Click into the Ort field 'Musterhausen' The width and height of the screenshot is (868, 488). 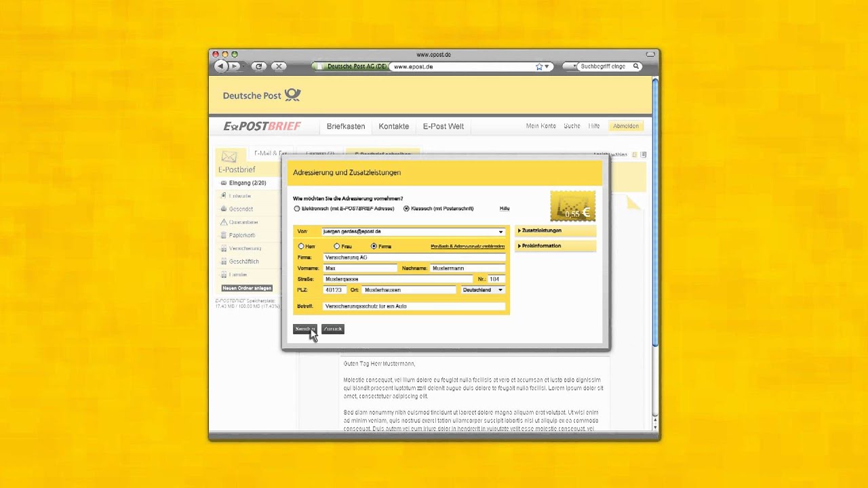(410, 290)
